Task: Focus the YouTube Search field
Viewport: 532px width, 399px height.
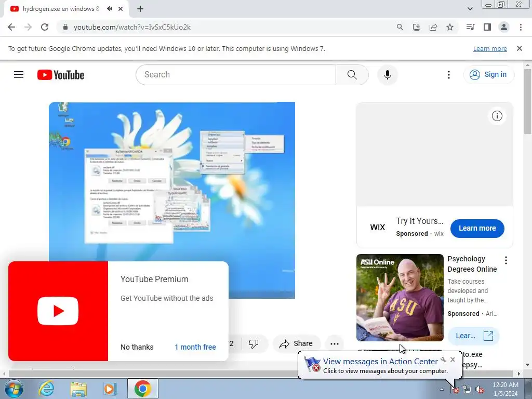Action: click(x=236, y=75)
